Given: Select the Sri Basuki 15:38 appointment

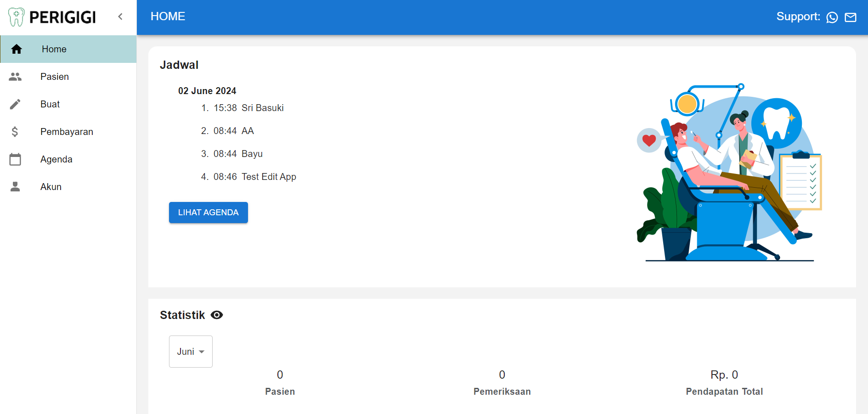Looking at the screenshot, I should pos(248,108).
